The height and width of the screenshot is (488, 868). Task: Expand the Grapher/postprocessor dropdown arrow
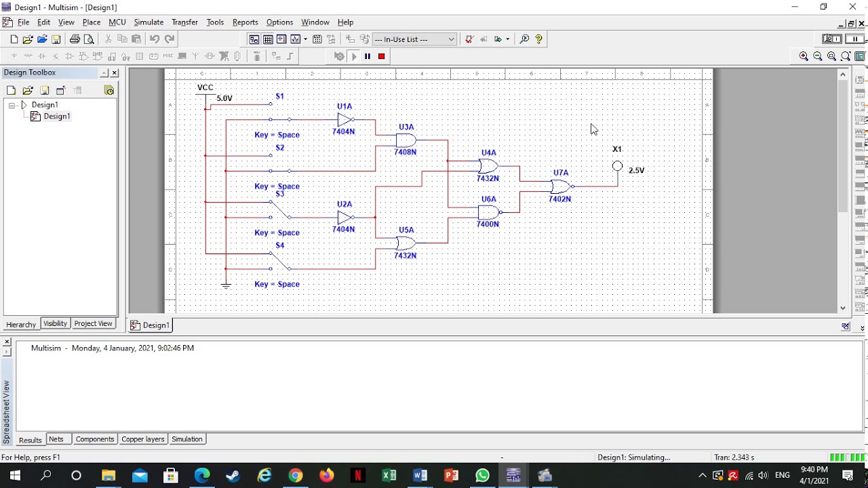pyautogui.click(x=305, y=39)
